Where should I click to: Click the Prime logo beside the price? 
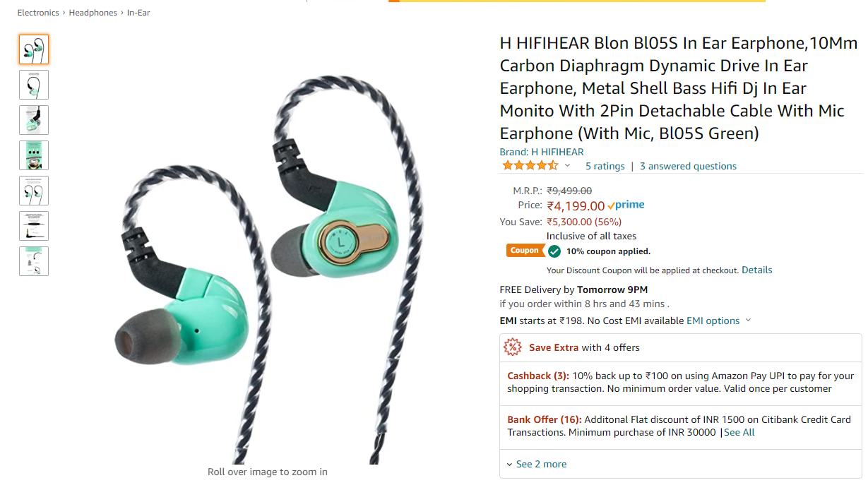point(626,205)
